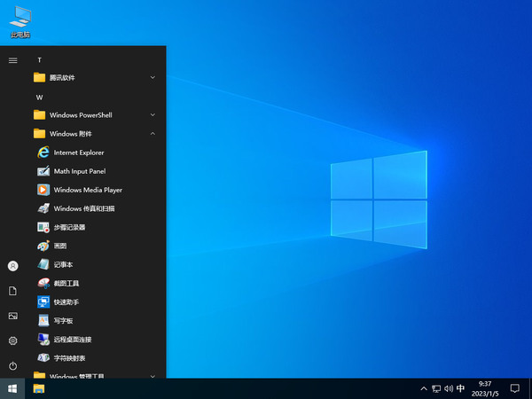Open 字符映射表 (Character Map)

pos(69,357)
